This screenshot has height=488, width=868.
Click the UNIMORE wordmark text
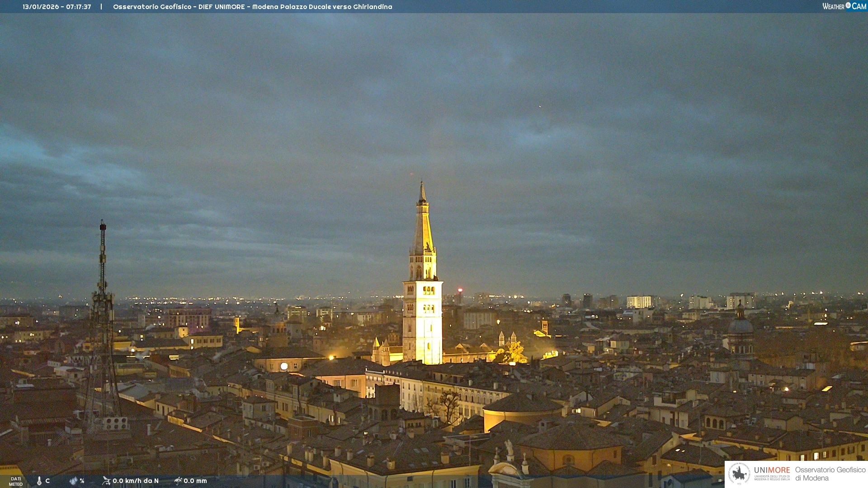click(x=772, y=470)
